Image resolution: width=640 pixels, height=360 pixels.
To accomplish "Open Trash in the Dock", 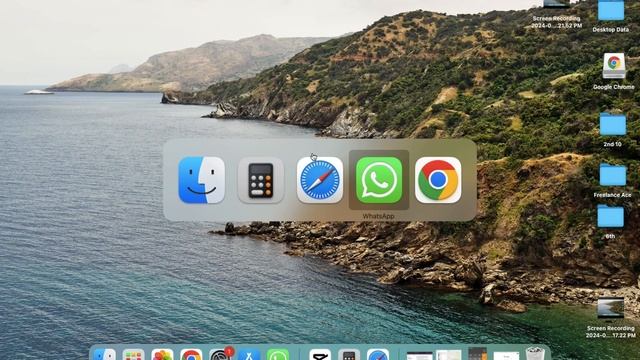I will (535, 354).
